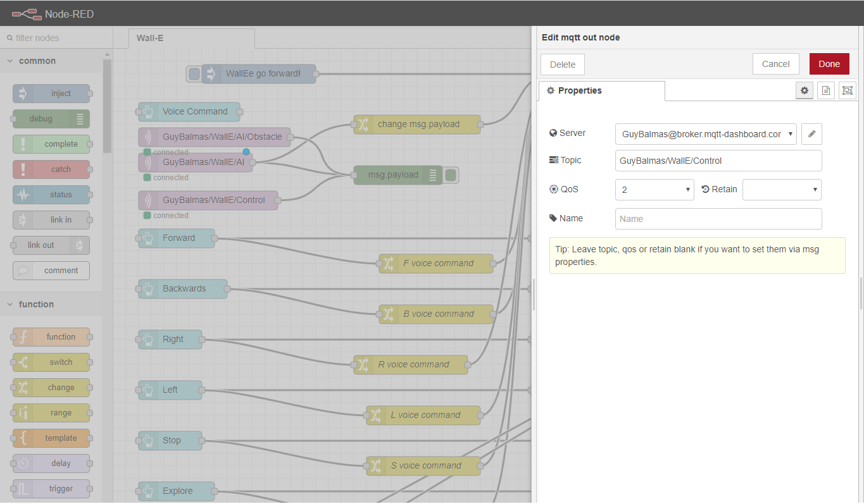Image resolution: width=864 pixels, height=504 pixels.
Task: Select the comment node in palette
Action: coord(51,271)
